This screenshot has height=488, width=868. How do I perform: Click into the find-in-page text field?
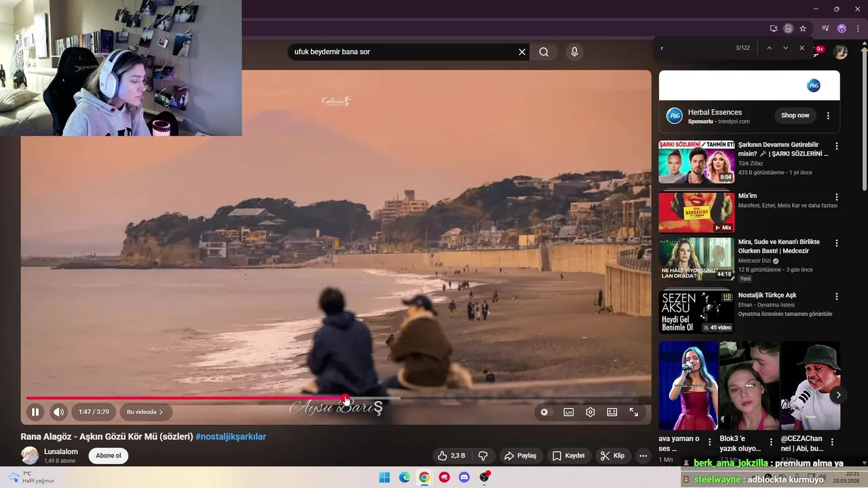(x=695, y=48)
